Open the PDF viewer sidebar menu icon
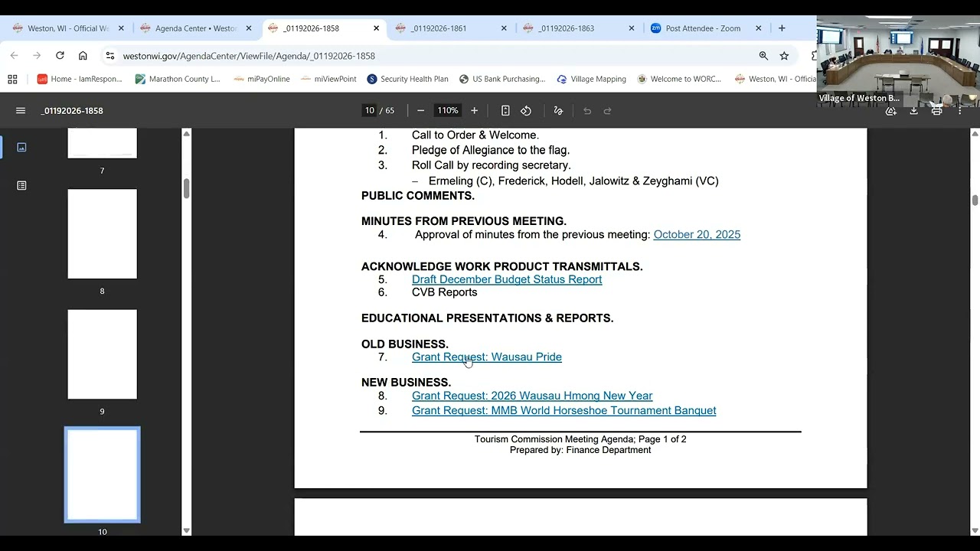Image resolution: width=980 pixels, height=551 pixels. click(x=21, y=111)
